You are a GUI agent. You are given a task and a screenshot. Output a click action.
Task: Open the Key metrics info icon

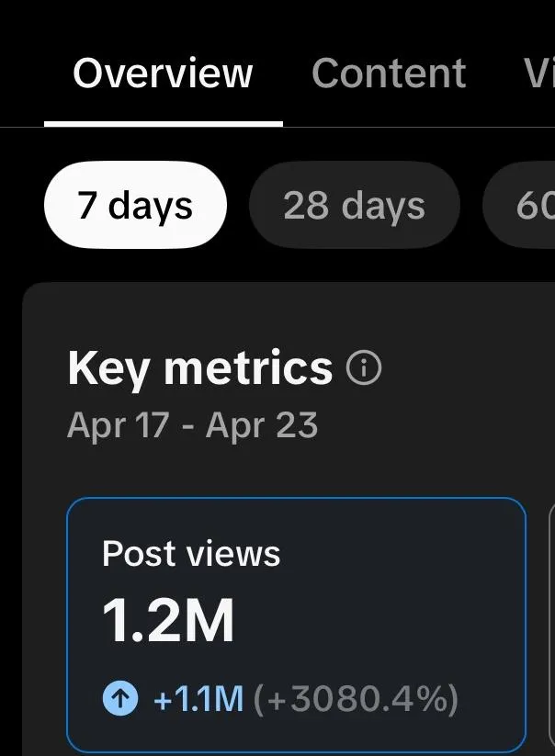364,368
